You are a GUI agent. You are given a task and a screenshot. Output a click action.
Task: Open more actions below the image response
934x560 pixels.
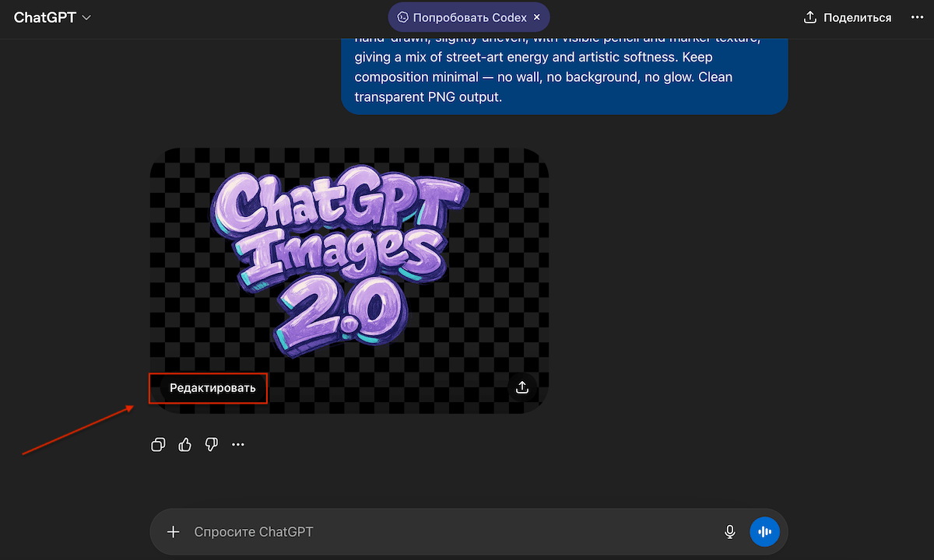[x=238, y=445]
